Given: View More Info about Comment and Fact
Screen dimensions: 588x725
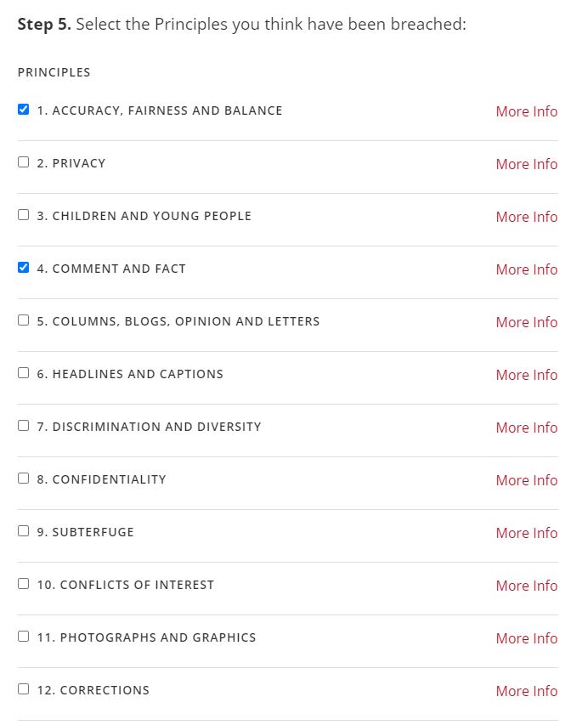Looking at the screenshot, I should tap(527, 269).
